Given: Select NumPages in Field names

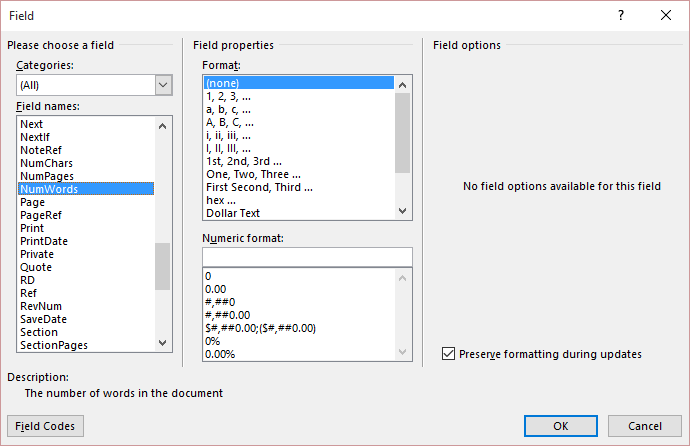Looking at the screenshot, I should [x=47, y=176].
